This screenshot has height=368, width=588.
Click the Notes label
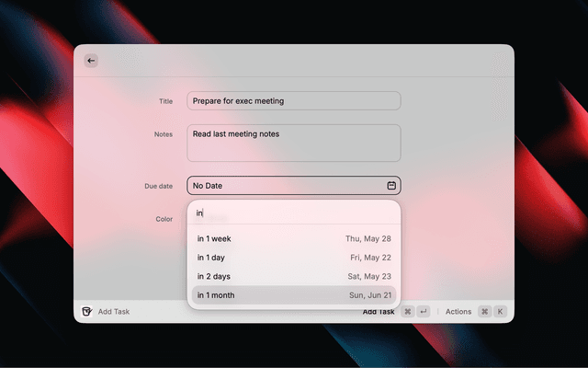pos(164,134)
